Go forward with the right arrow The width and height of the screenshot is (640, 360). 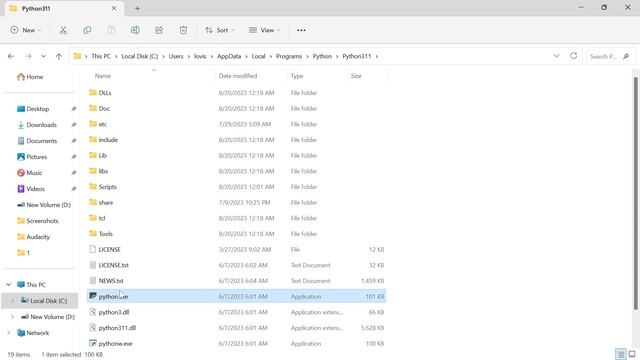[28, 56]
